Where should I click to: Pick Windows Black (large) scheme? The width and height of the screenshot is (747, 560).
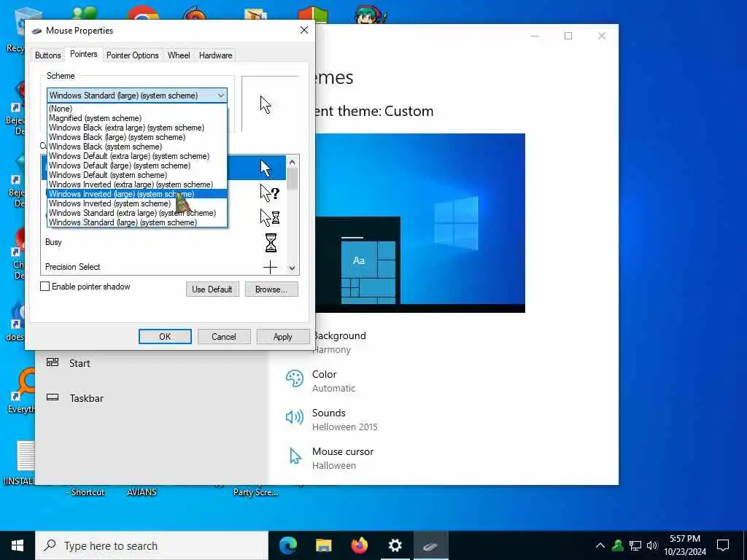(137, 137)
